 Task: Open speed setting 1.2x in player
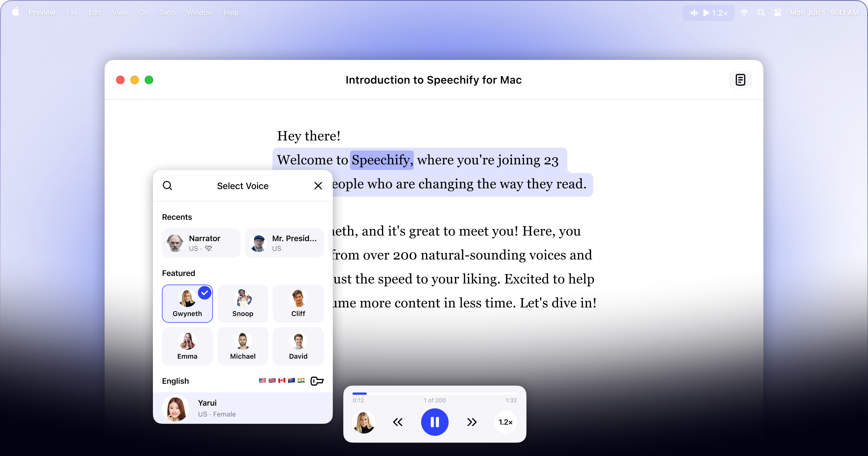[x=506, y=422]
